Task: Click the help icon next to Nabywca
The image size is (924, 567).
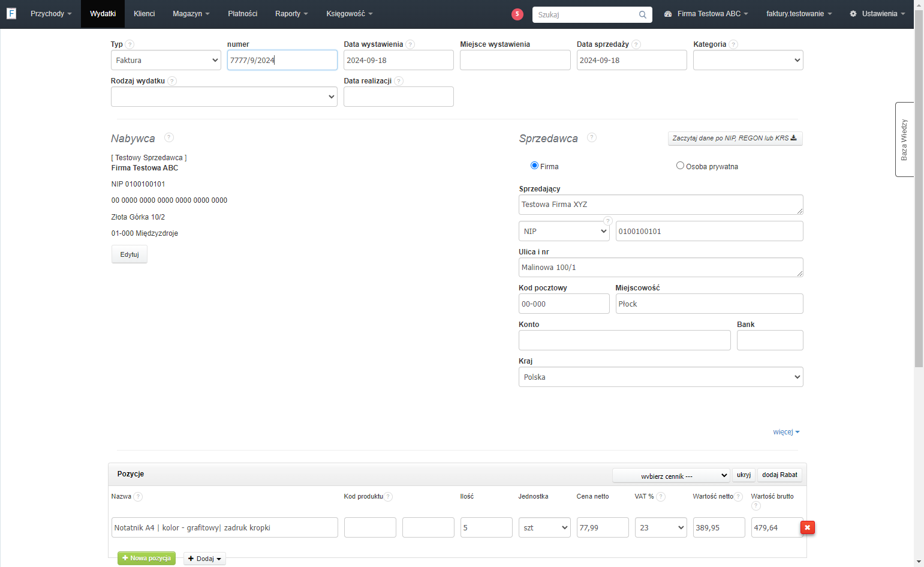Action: 169,137
